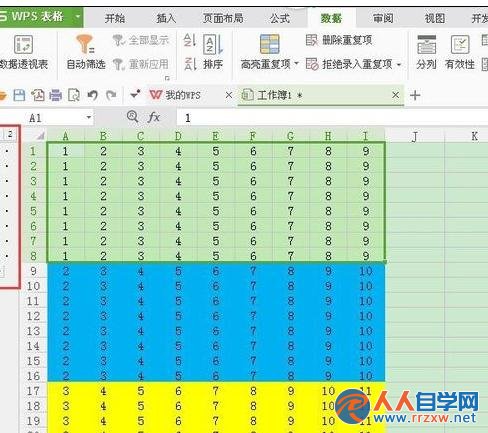Click the magnifier icon beside fx
Screen dimensions: 488x433
tap(133, 117)
